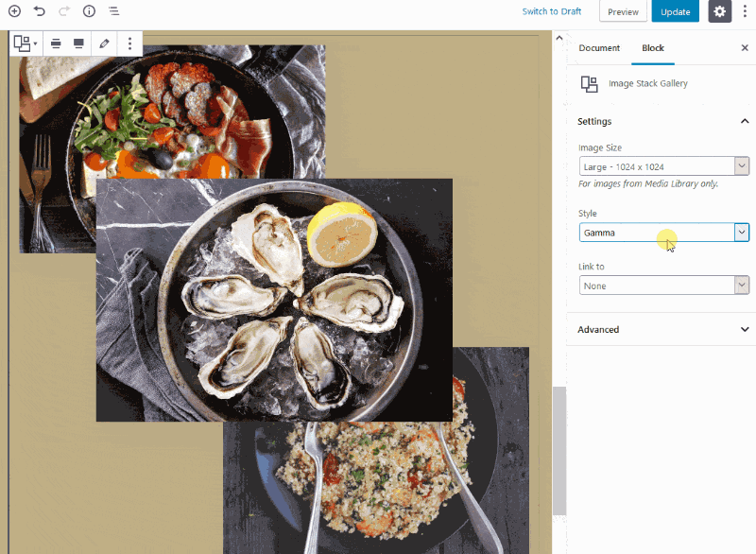Edit gallery with pencil icon

[x=104, y=43]
